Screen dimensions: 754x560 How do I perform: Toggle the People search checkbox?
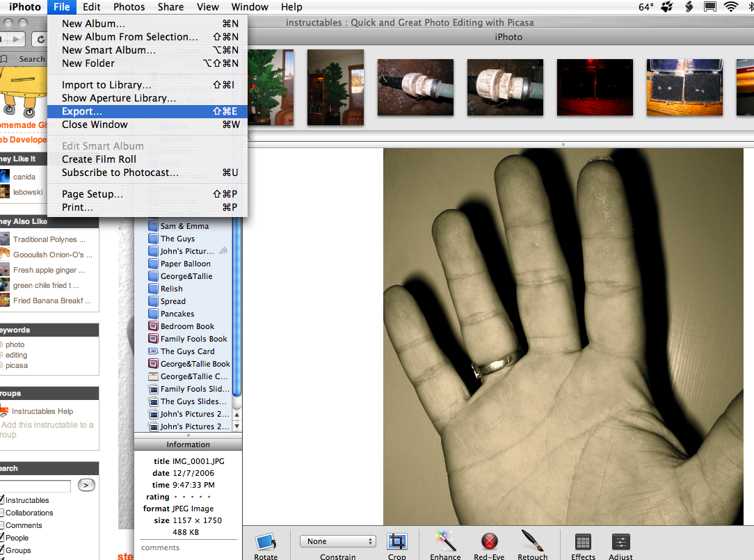pos(2,537)
